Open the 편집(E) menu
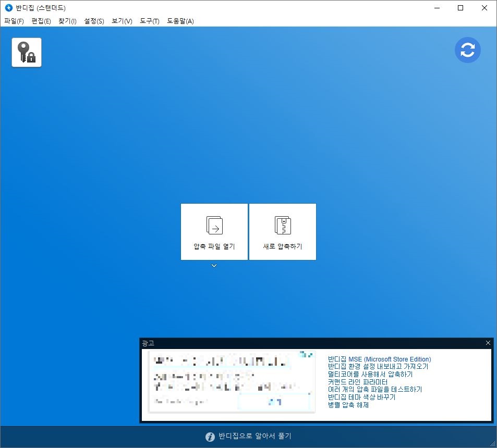The image size is (497, 448). tap(41, 21)
